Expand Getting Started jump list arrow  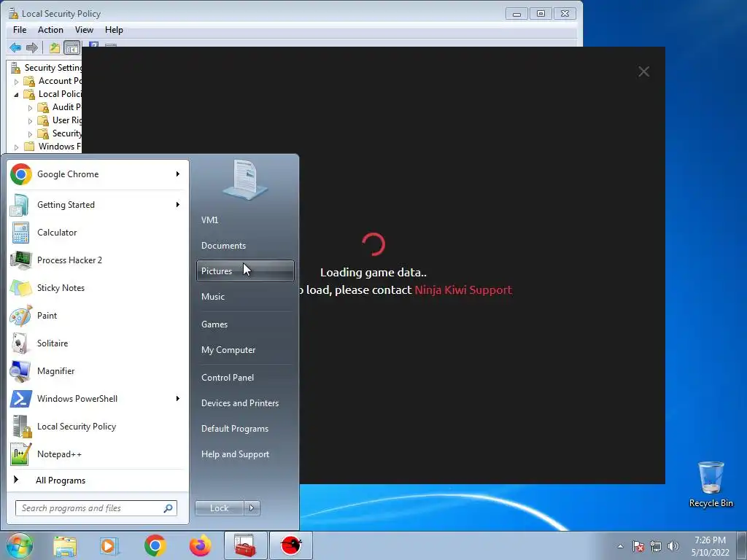pyautogui.click(x=178, y=205)
